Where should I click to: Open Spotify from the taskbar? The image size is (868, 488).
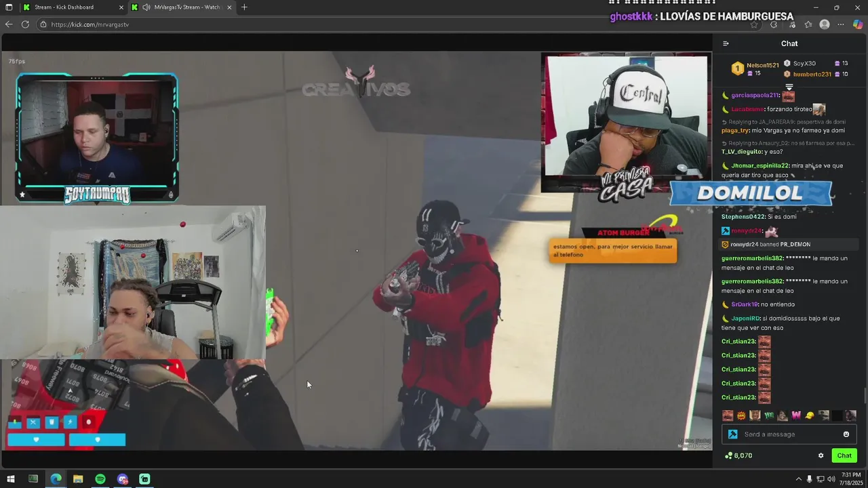point(100,479)
